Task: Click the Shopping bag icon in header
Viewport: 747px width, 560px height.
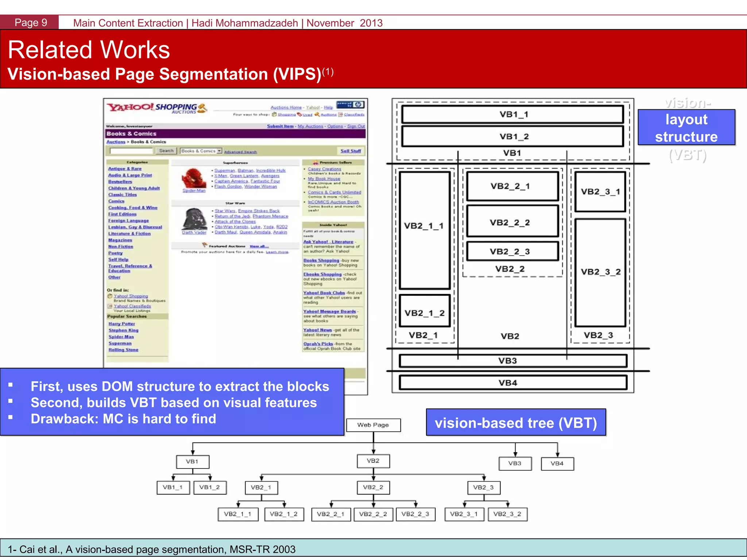Action: pyautogui.click(x=274, y=114)
